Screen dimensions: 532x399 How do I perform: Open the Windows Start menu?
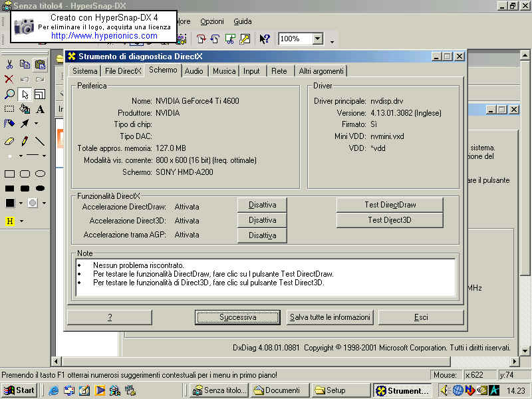(19, 390)
